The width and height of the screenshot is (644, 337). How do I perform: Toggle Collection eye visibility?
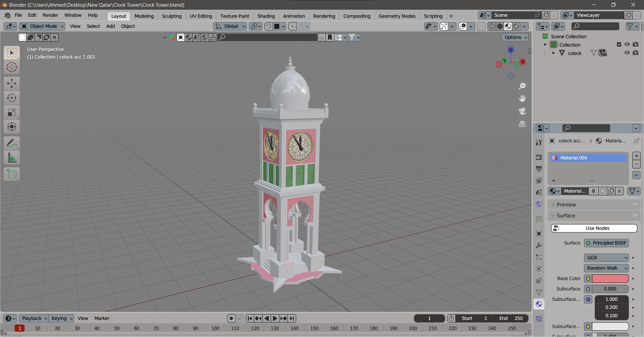[x=627, y=45]
